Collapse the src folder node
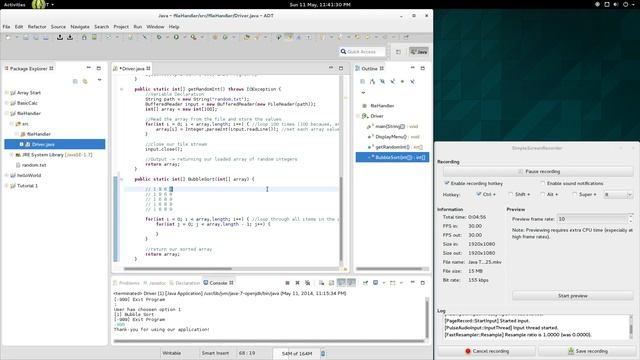 click(x=11, y=123)
